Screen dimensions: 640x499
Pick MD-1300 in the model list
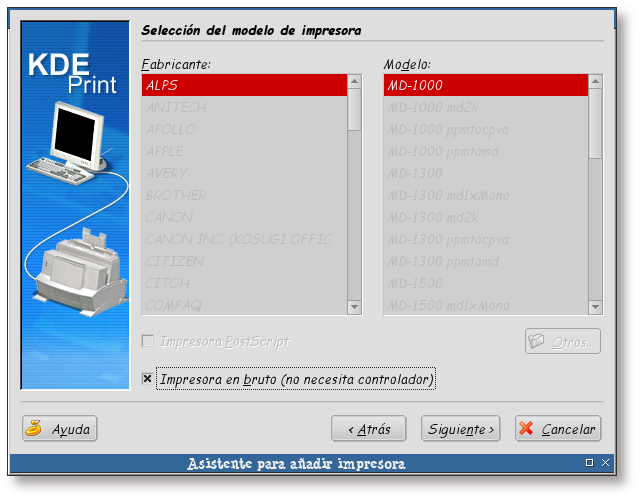[485, 174]
